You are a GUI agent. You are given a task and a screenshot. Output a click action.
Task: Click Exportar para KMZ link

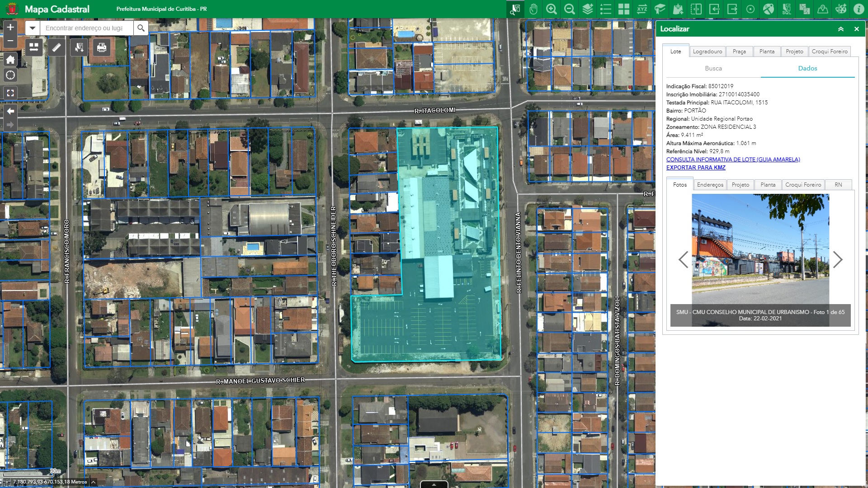(696, 168)
